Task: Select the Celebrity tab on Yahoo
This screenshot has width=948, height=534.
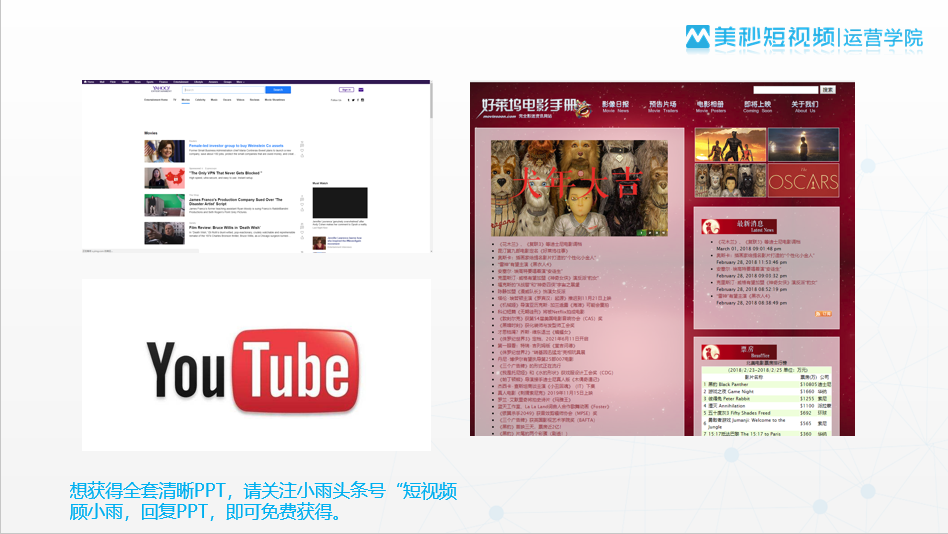Action: 200,100
